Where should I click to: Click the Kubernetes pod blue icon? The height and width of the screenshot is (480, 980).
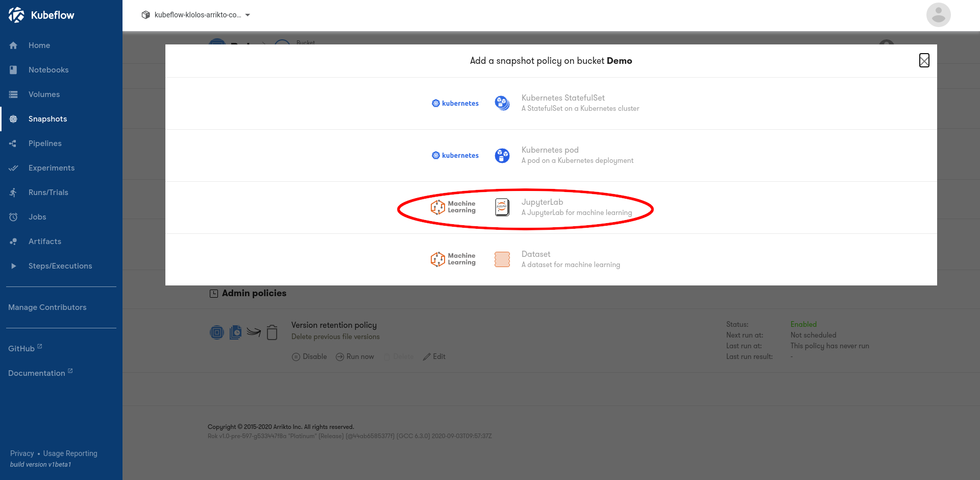[x=502, y=155]
